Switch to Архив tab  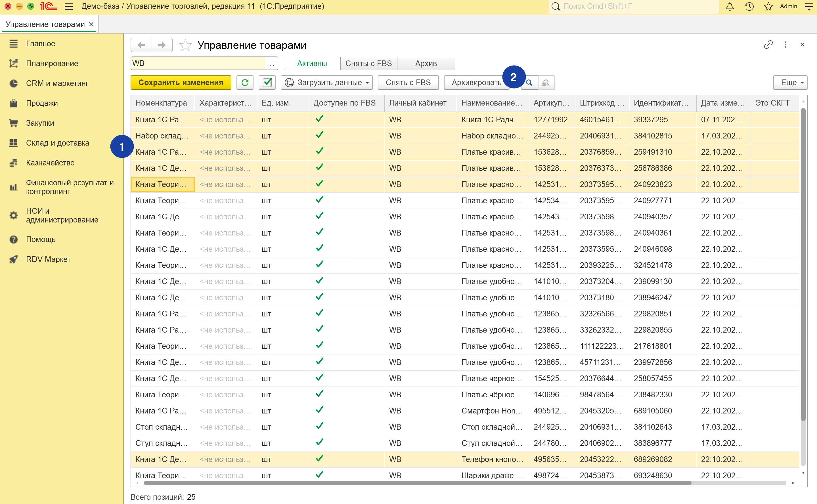pos(426,63)
